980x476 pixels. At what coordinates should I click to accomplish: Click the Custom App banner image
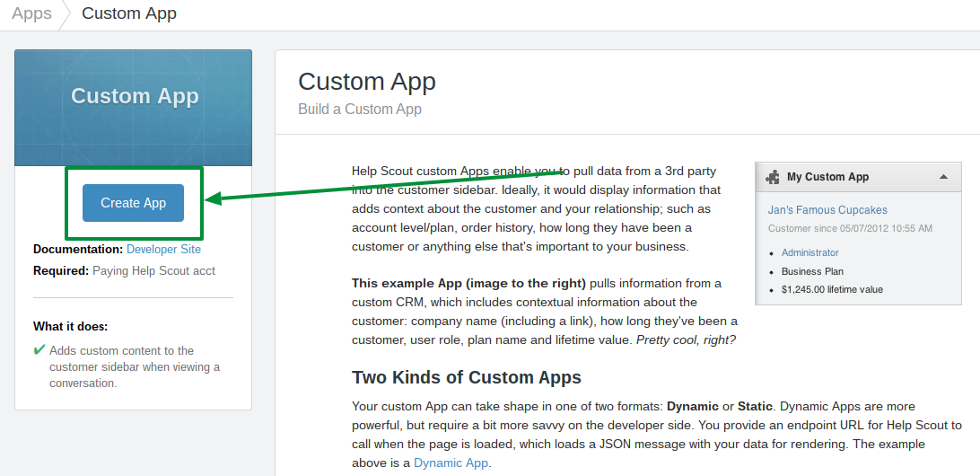[133, 108]
